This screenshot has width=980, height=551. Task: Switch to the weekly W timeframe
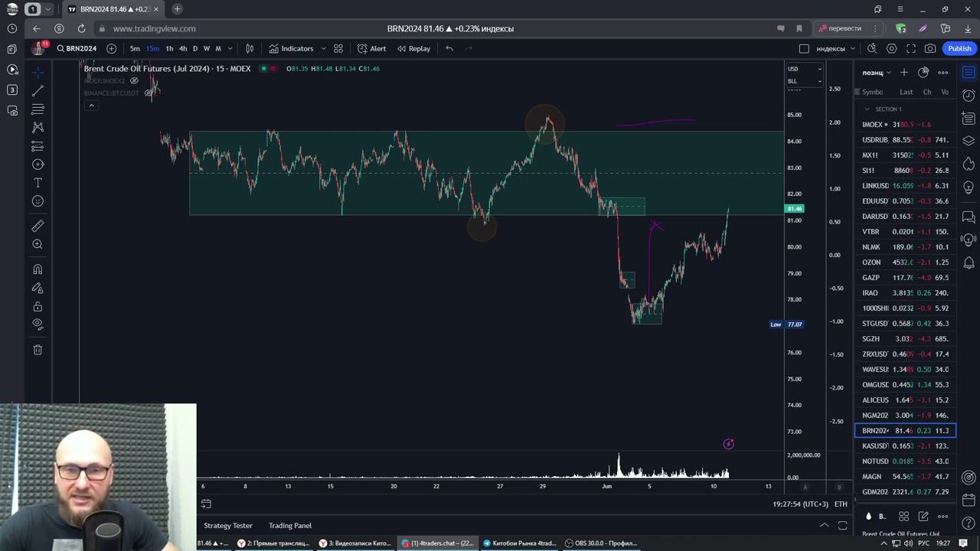206,48
